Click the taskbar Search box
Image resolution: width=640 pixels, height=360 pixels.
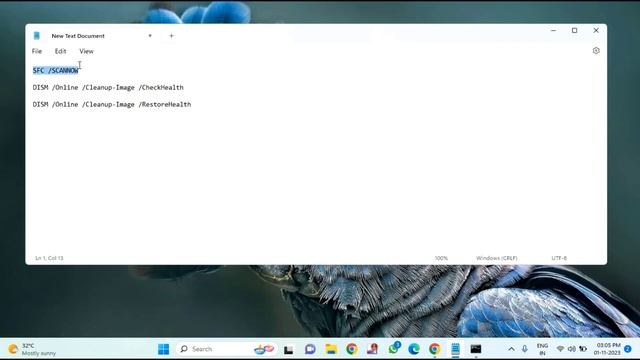[227, 349]
